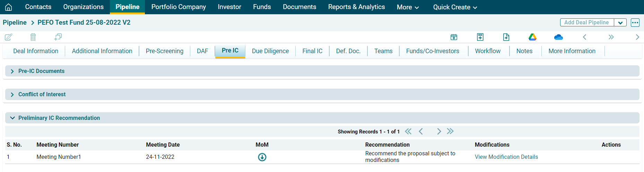
Task: Go to the last page of records
Action: point(450,131)
